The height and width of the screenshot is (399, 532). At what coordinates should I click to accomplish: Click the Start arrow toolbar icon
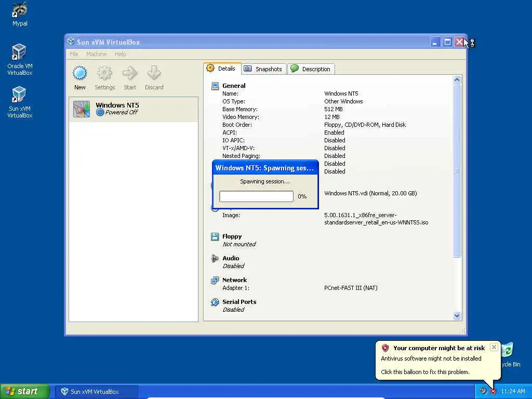click(129, 73)
